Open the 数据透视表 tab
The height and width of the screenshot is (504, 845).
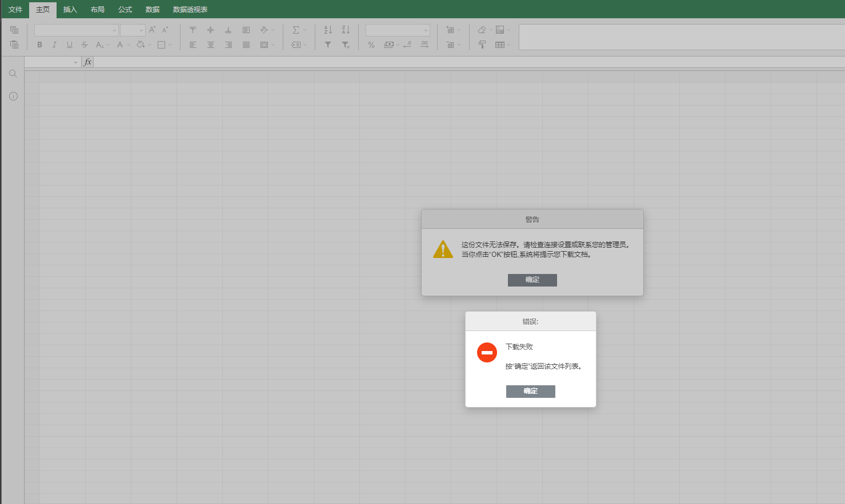coord(190,10)
